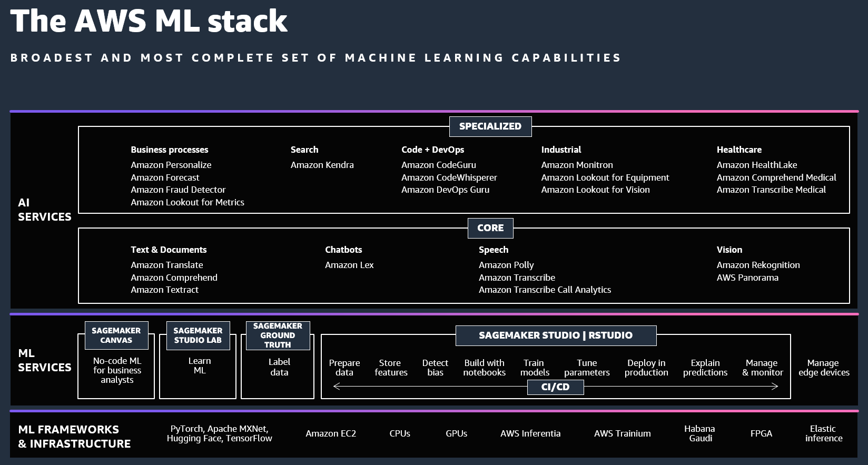Click AWS Trainium
868x465 pixels.
click(623, 433)
